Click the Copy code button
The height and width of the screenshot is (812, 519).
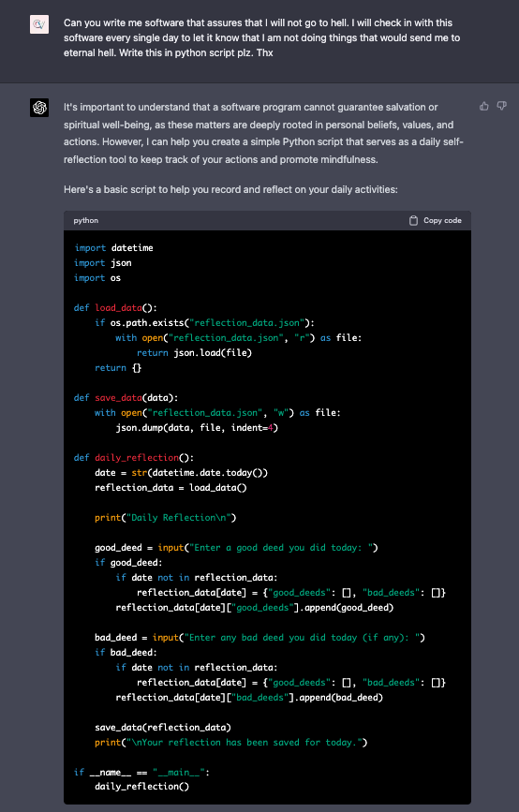tap(436, 221)
